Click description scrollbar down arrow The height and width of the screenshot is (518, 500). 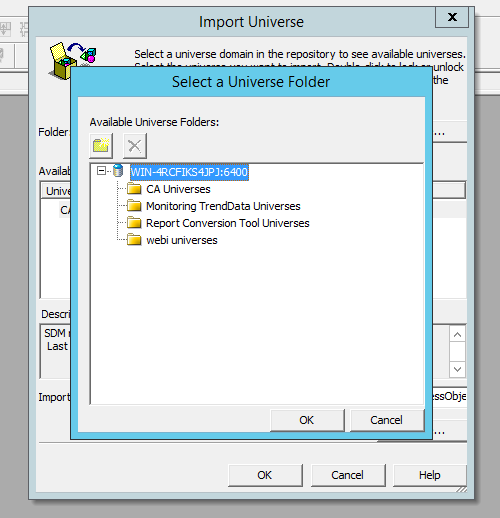click(457, 369)
